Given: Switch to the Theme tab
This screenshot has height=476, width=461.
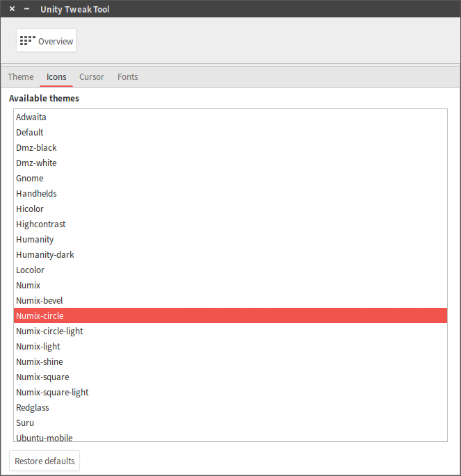Looking at the screenshot, I should (x=21, y=77).
